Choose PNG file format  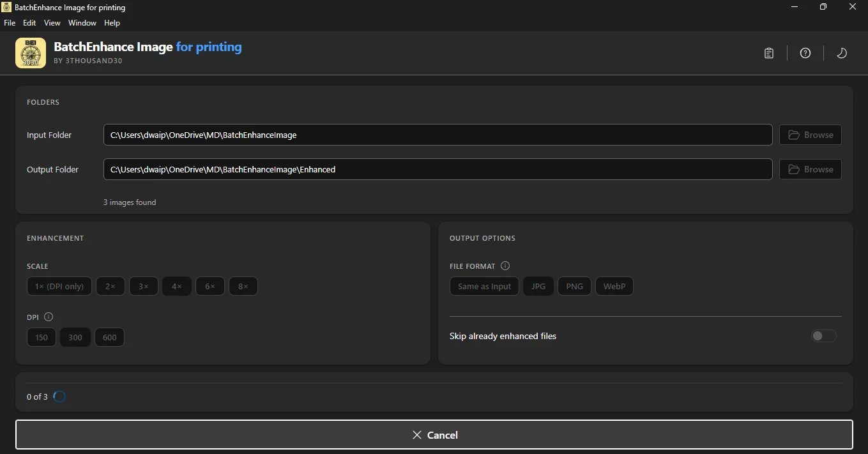tap(574, 286)
